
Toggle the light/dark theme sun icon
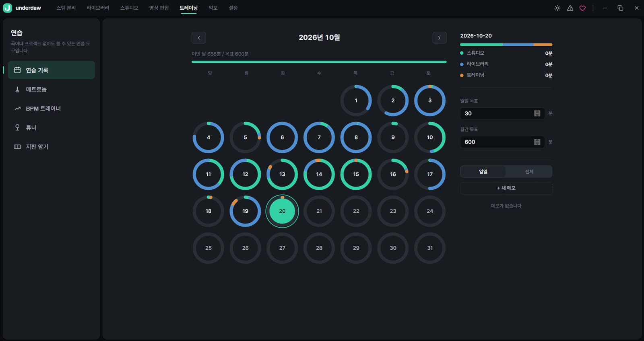click(x=557, y=8)
